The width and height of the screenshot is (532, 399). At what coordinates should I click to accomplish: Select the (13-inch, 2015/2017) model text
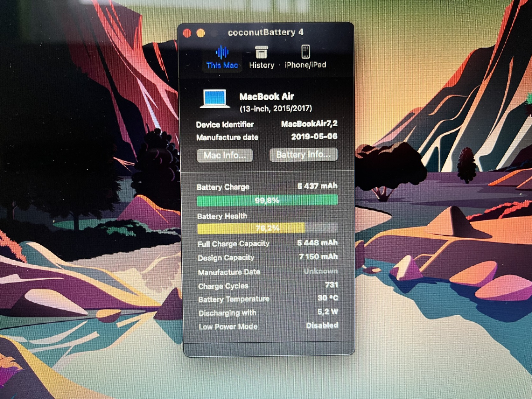276,108
